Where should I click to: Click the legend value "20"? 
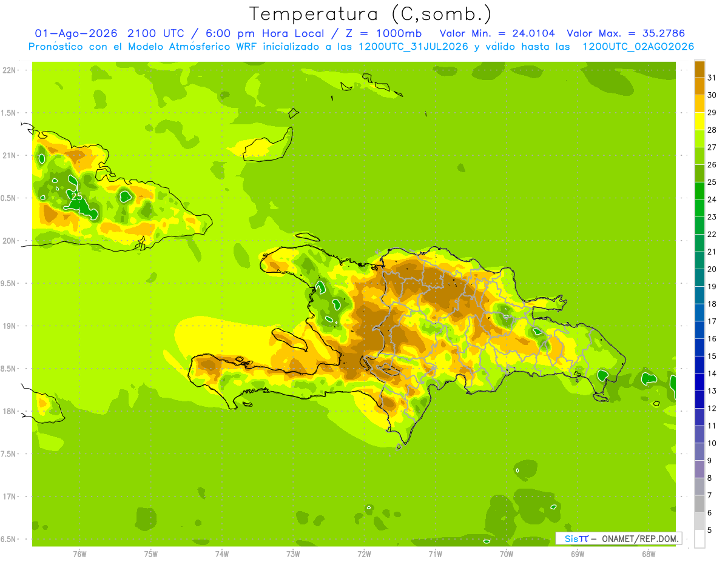coord(712,269)
